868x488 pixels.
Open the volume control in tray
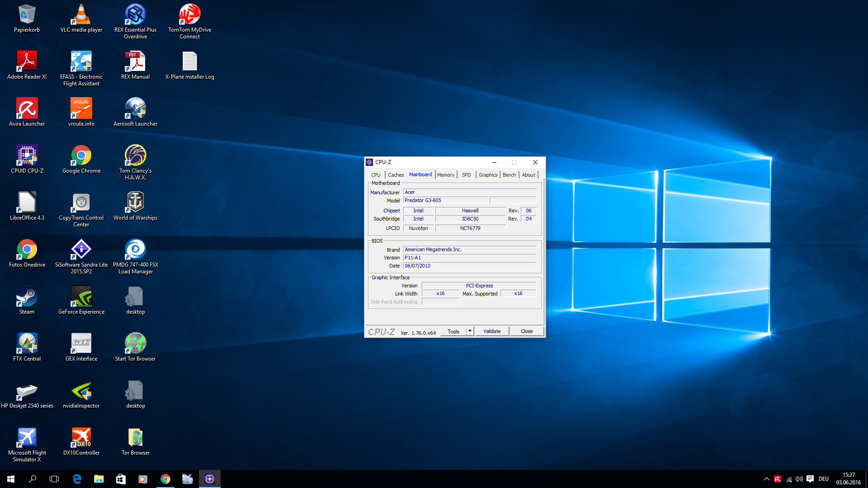point(799,479)
